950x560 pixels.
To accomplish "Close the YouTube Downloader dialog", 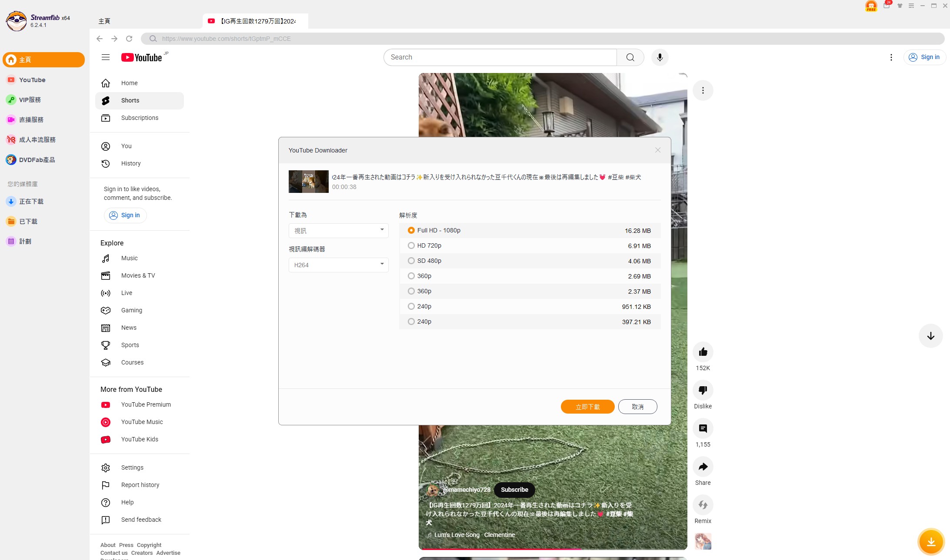I will pyautogui.click(x=657, y=150).
